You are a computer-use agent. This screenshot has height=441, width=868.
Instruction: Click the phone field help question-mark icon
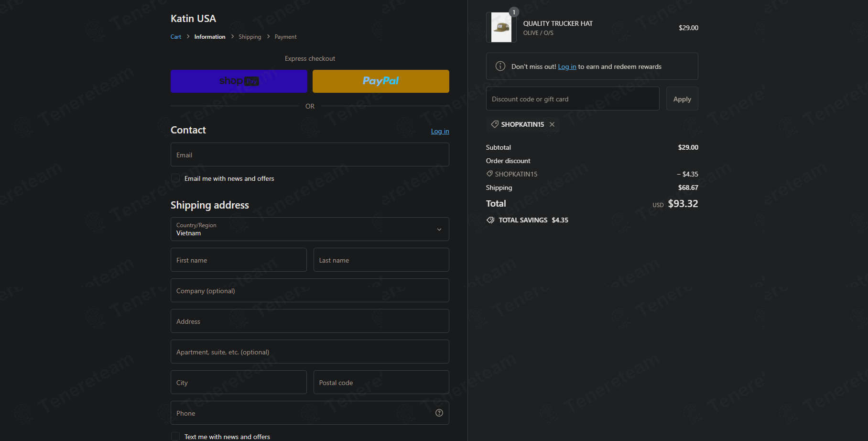(439, 413)
